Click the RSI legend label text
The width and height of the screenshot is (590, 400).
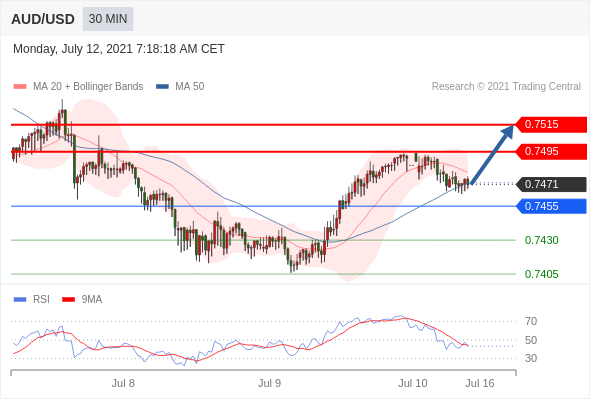[41, 300]
